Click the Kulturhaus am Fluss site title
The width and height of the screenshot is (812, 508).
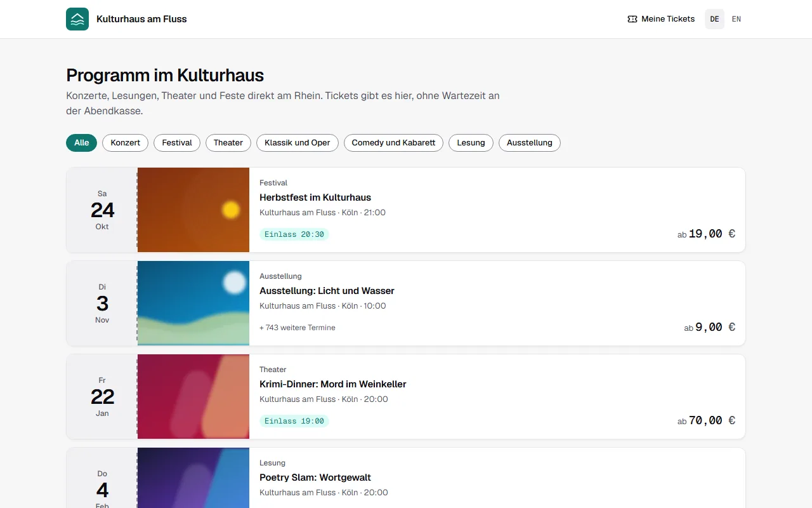141,19
